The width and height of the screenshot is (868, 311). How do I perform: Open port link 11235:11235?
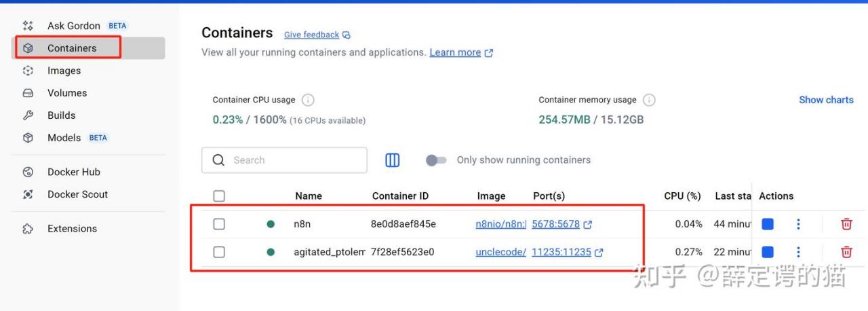tap(561, 252)
